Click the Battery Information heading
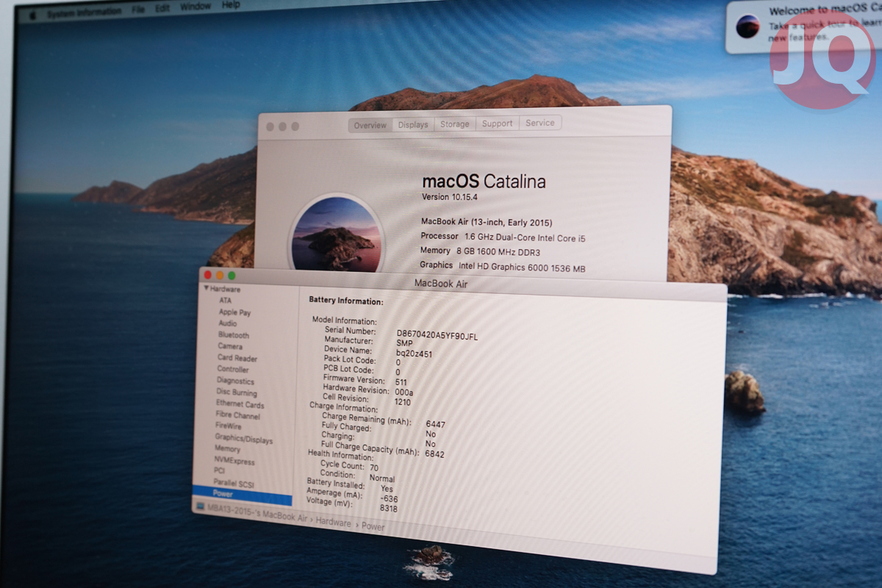The image size is (882, 588). [x=346, y=301]
